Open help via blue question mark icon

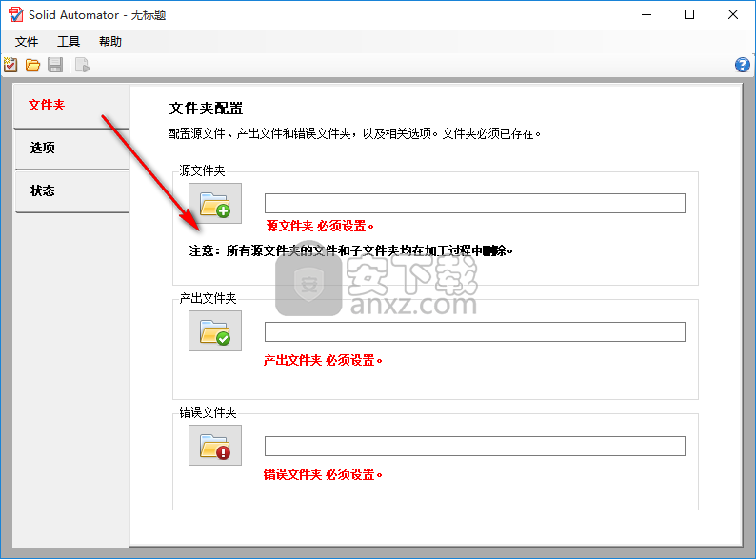(742, 65)
